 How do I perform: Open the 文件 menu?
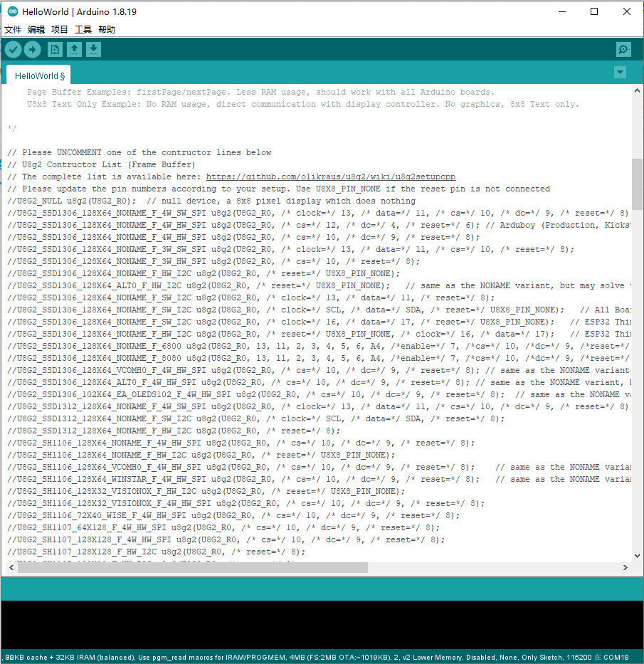click(13, 30)
